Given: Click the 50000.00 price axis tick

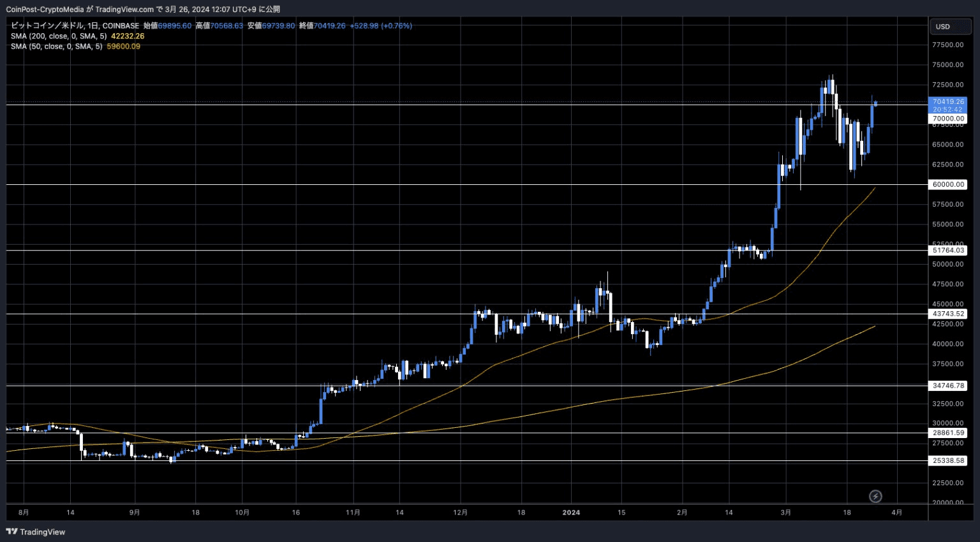Looking at the screenshot, I should (x=947, y=265).
